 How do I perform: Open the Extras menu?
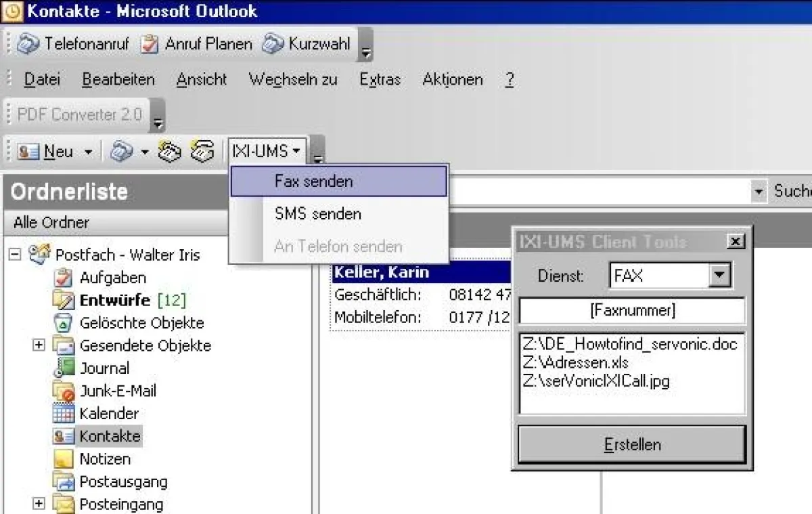(x=379, y=79)
